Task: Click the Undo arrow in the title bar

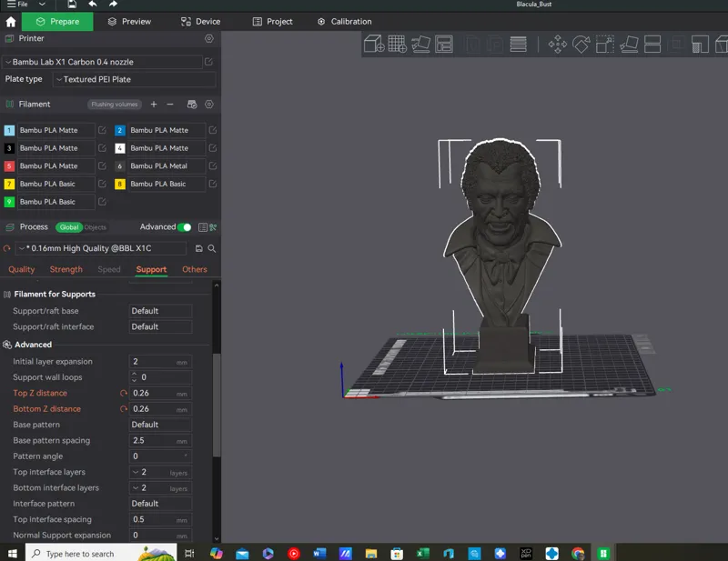Action: [93, 5]
